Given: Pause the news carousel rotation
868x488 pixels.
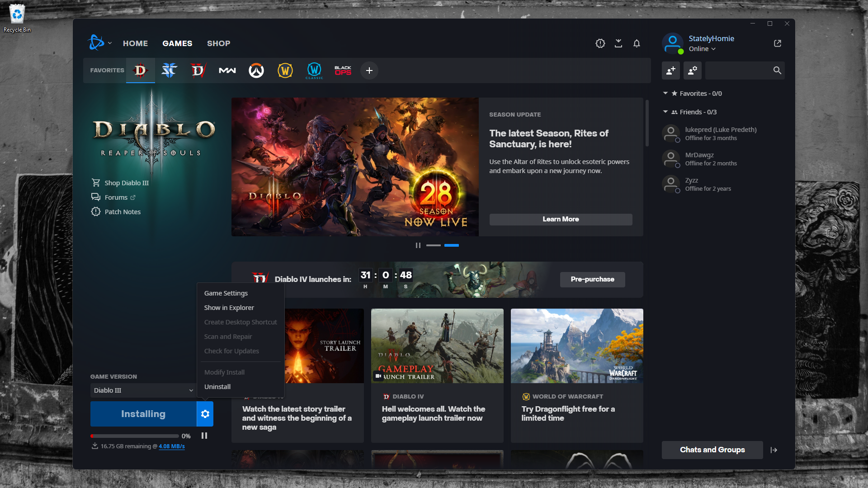Looking at the screenshot, I should pyautogui.click(x=418, y=245).
